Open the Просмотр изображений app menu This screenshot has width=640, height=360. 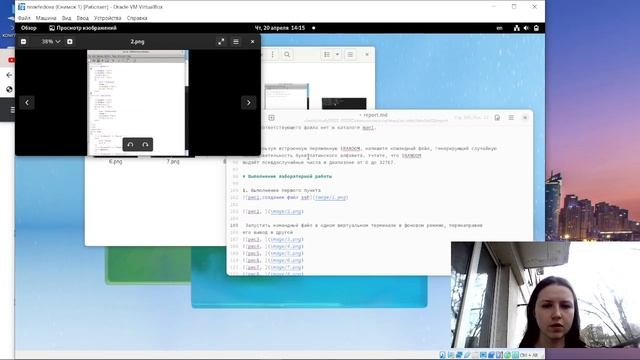(x=83, y=28)
